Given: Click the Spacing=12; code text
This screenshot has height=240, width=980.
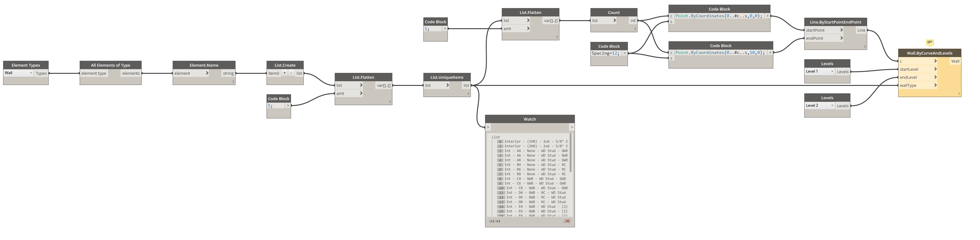Looking at the screenshot, I should click(x=606, y=53).
